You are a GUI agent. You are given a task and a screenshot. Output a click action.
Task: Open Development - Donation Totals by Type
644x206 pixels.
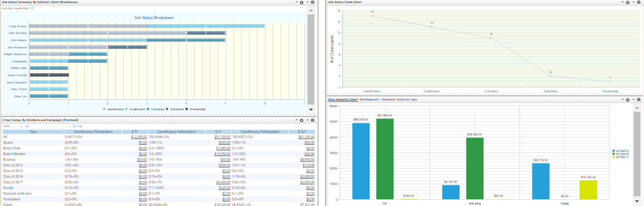[x=388, y=99]
